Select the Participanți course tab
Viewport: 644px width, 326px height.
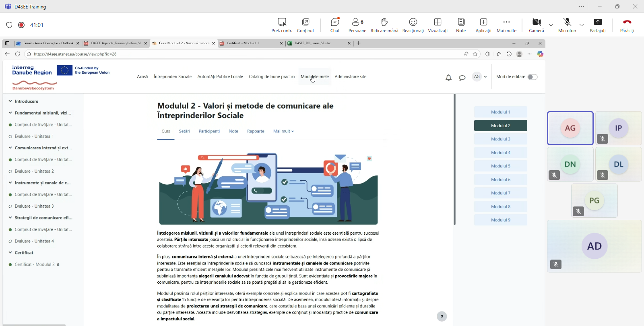click(209, 131)
